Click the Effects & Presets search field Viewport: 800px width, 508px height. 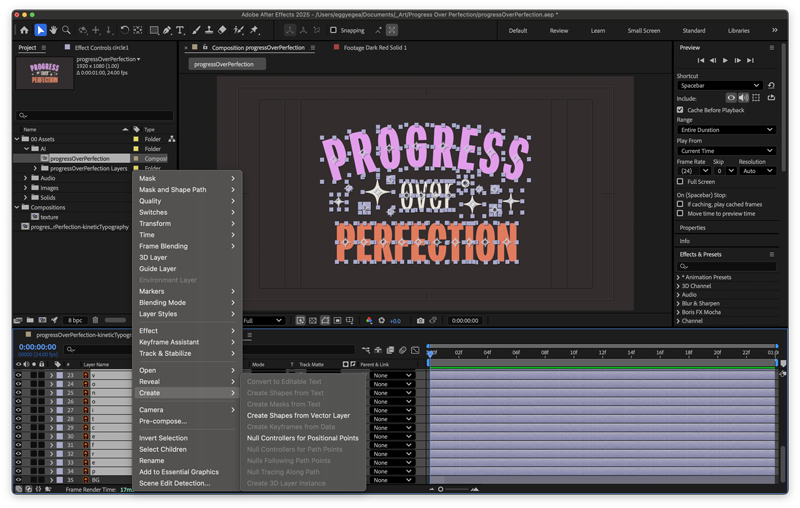(728, 266)
